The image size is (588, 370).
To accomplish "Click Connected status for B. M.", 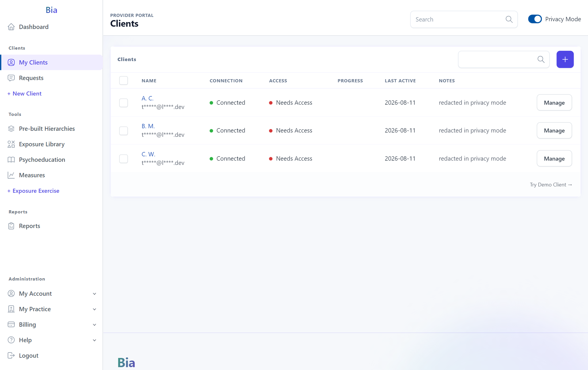I will click(227, 131).
